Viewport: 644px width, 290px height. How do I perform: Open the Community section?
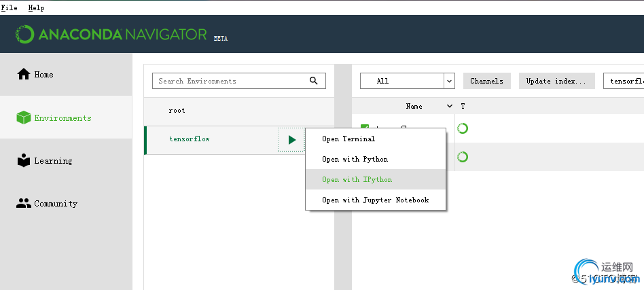pyautogui.click(x=66, y=203)
